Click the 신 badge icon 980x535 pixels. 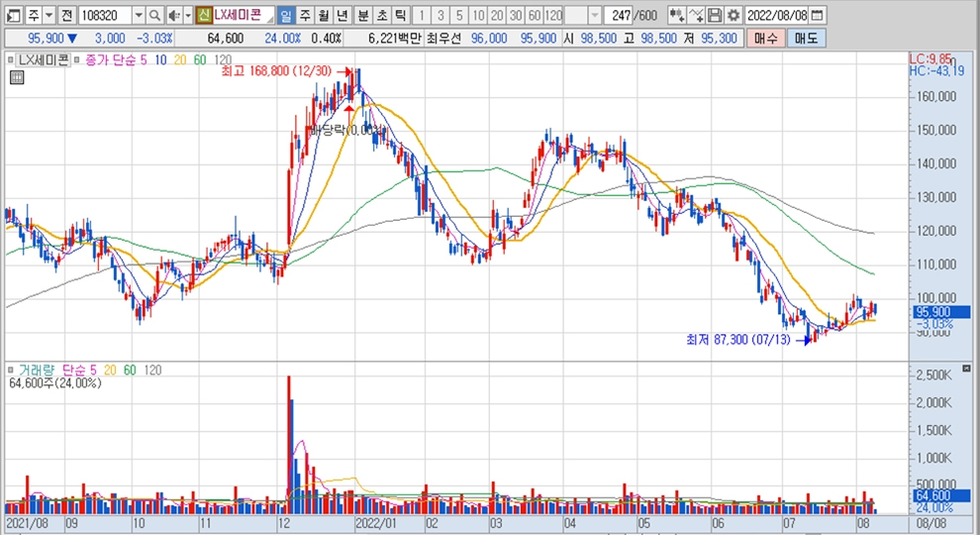[x=204, y=15]
